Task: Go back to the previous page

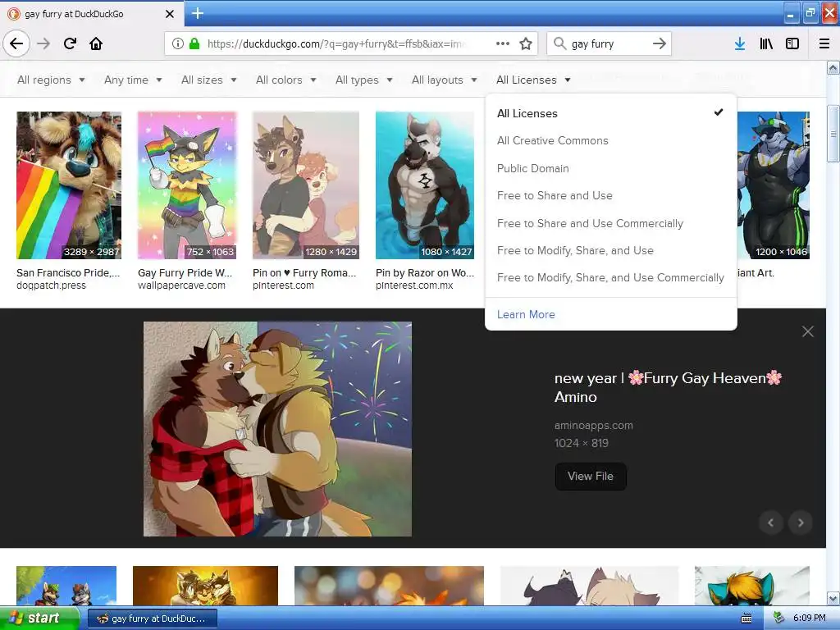Action: click(x=16, y=43)
